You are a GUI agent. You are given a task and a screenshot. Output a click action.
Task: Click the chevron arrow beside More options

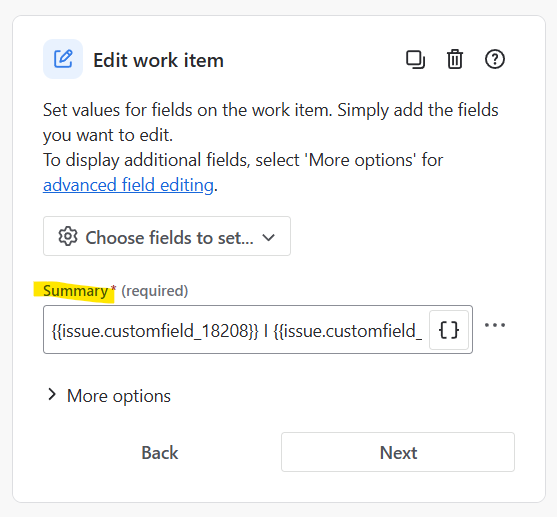coord(52,395)
